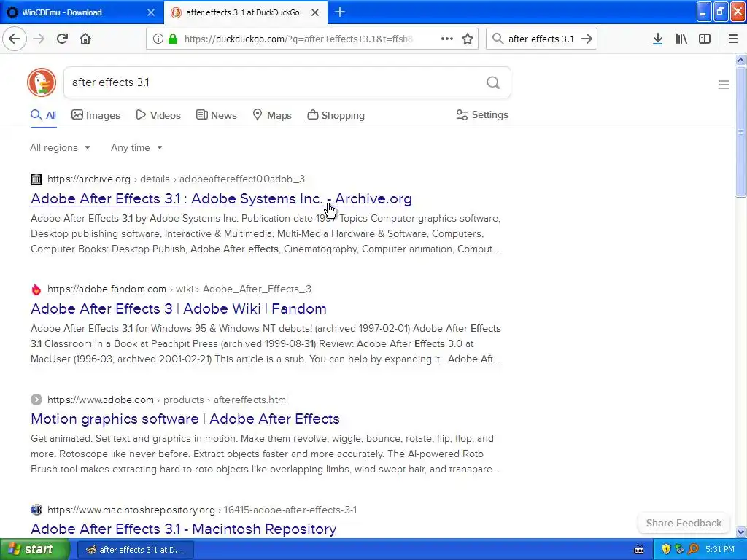Click the adobe.fandom.com result URL
The image size is (747, 560).
tap(179, 289)
